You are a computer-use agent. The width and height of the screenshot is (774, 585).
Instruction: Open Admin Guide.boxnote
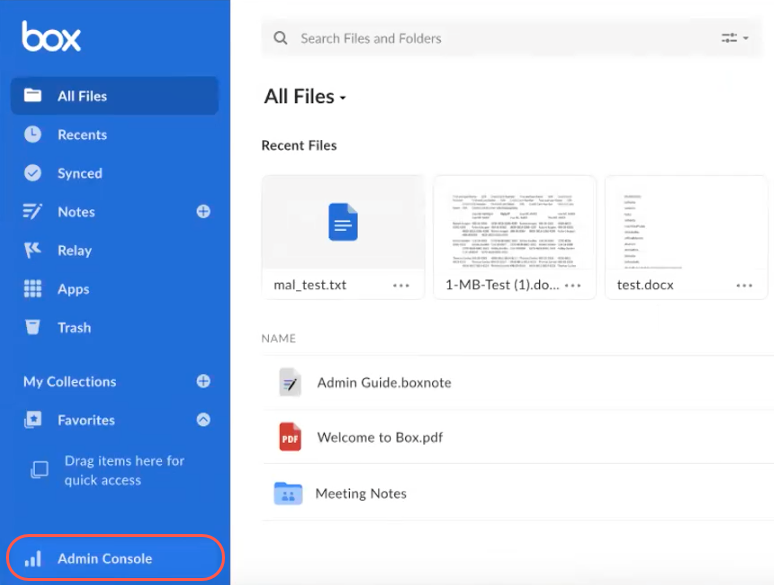[x=384, y=383]
